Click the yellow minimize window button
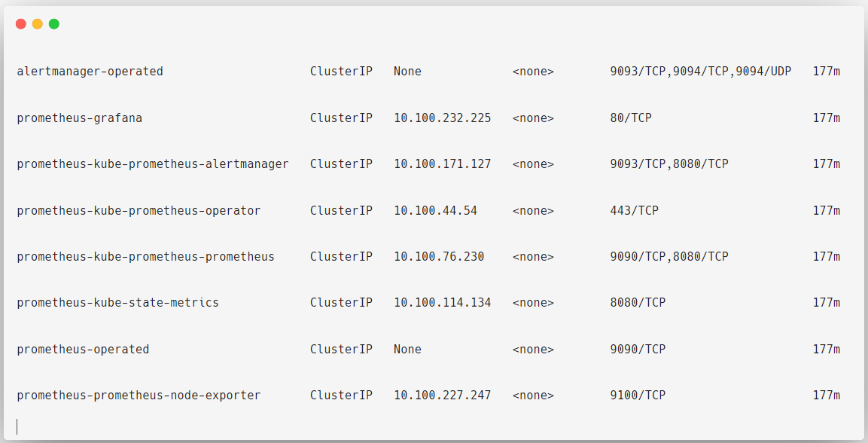This screenshot has width=868, height=443. pos(36,23)
